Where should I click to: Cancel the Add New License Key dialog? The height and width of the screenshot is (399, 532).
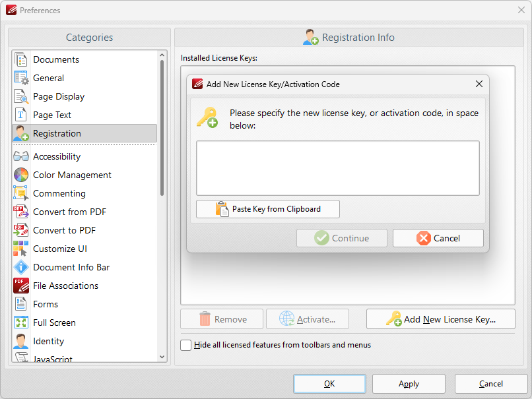(438, 238)
